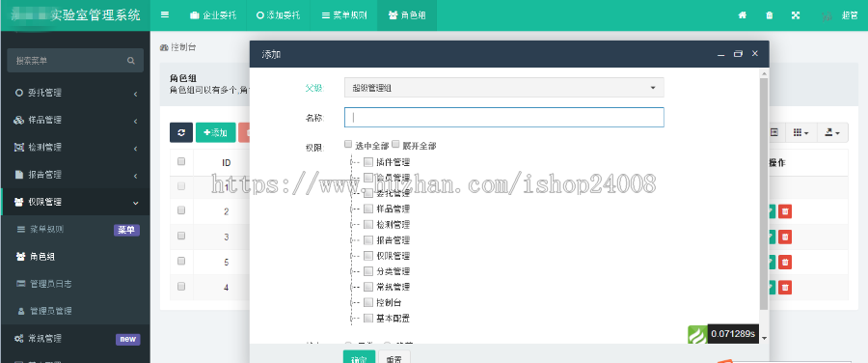Tick the table header select-all checkbox
The height and width of the screenshot is (363, 868).
click(x=181, y=162)
